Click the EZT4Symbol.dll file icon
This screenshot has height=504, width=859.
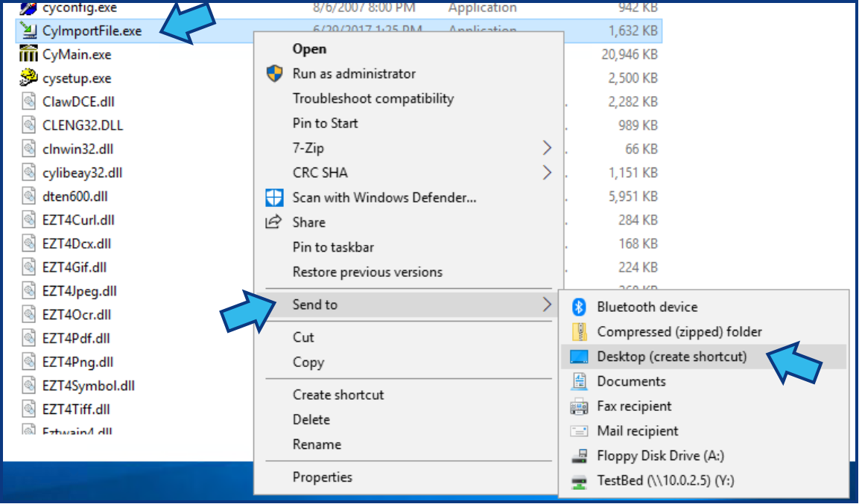[28, 386]
